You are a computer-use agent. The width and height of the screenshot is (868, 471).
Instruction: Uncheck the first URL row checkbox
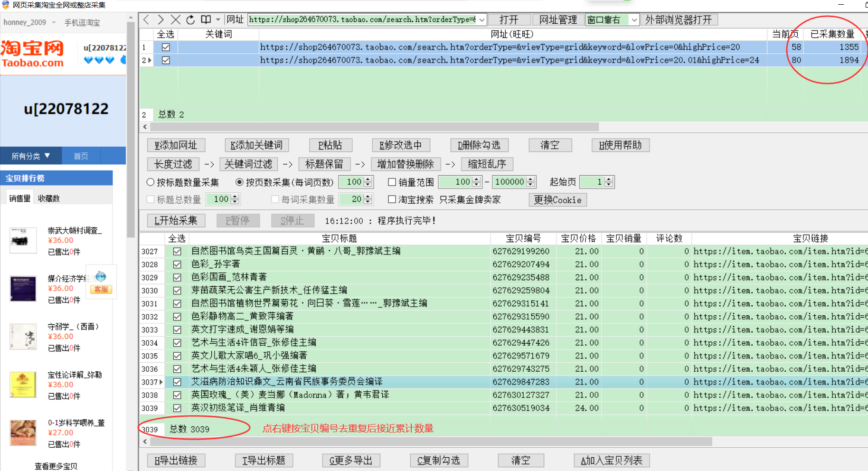point(166,47)
